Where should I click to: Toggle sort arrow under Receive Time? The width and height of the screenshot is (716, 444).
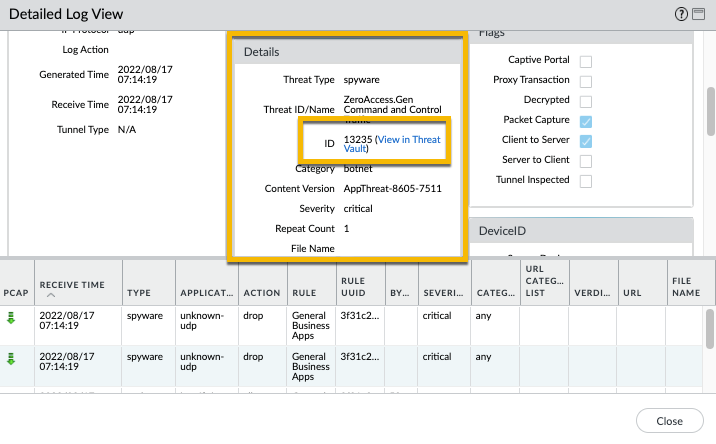pyautogui.click(x=51, y=297)
